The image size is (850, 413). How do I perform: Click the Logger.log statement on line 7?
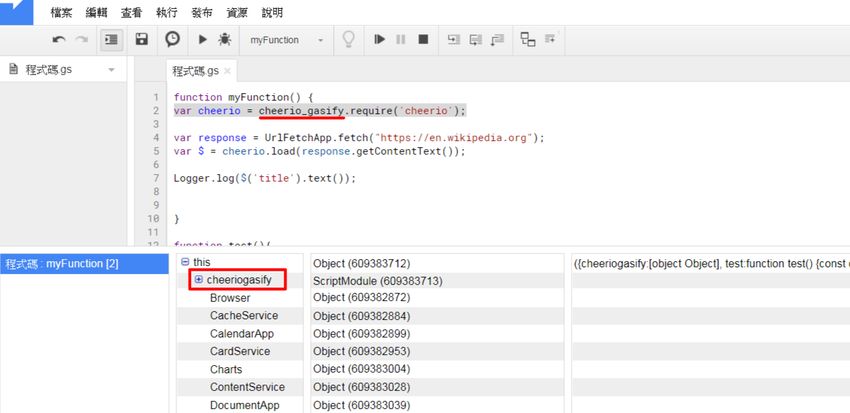click(265, 178)
